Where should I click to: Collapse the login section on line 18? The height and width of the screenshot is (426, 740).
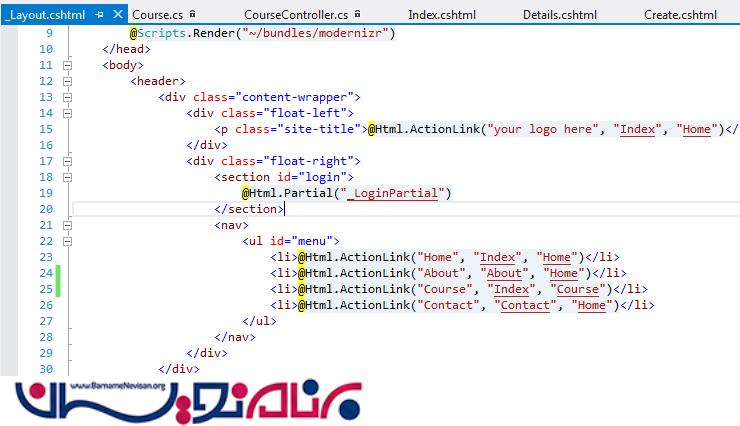68,177
